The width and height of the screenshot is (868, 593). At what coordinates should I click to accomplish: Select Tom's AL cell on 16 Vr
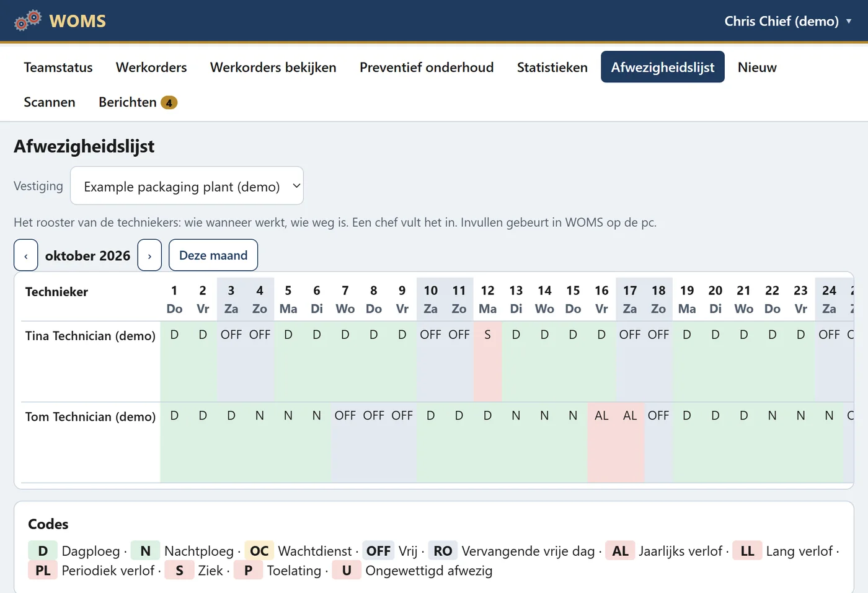click(601, 442)
